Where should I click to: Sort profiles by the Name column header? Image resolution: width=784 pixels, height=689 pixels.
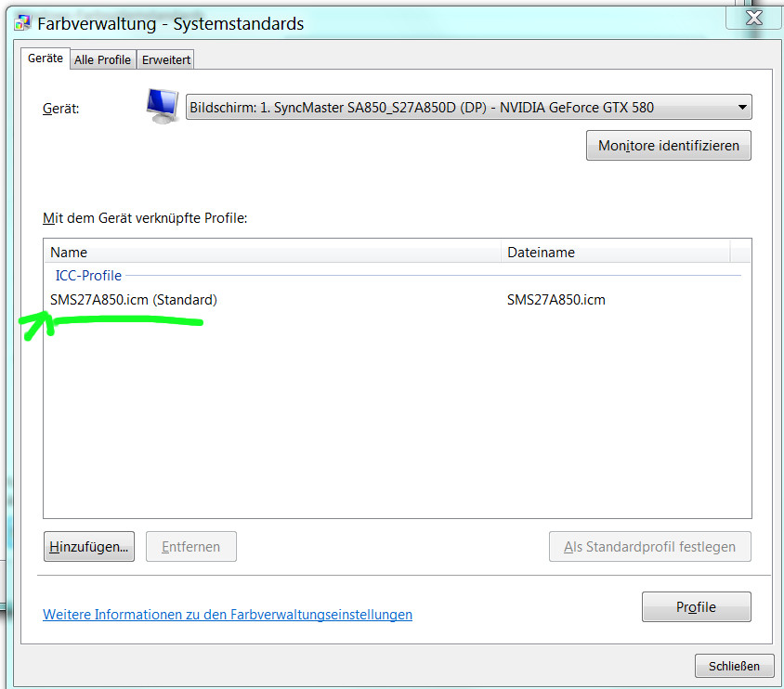pos(271,253)
